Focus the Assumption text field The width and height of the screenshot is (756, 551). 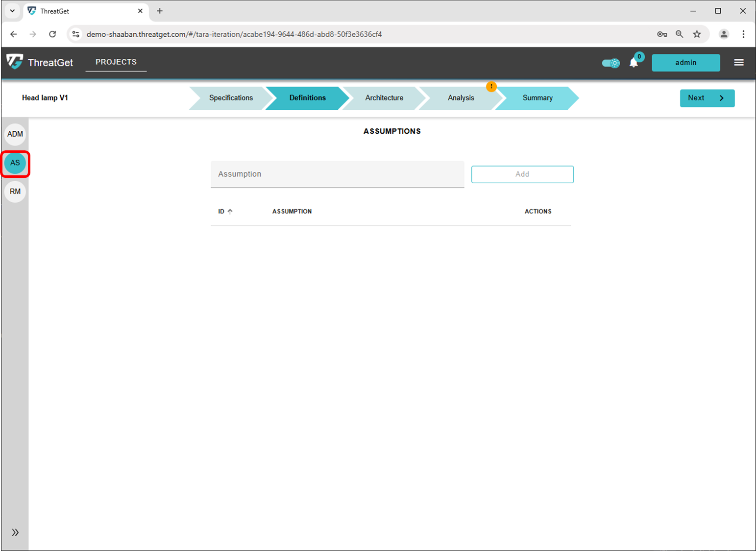pos(337,174)
